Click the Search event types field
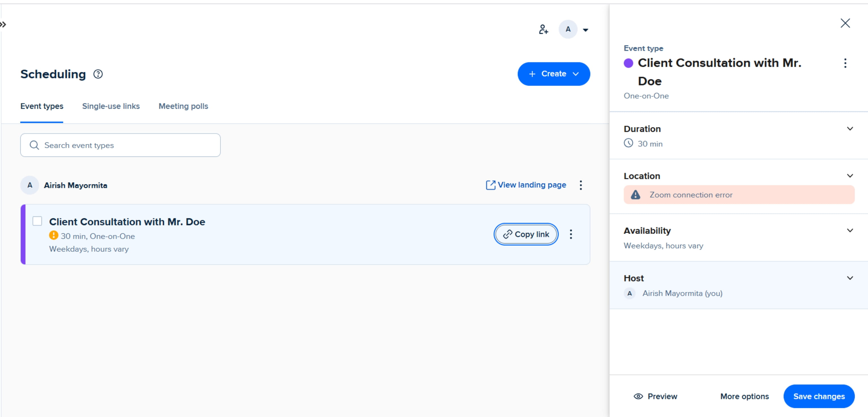Viewport: 868px width, 417px height. (x=120, y=145)
